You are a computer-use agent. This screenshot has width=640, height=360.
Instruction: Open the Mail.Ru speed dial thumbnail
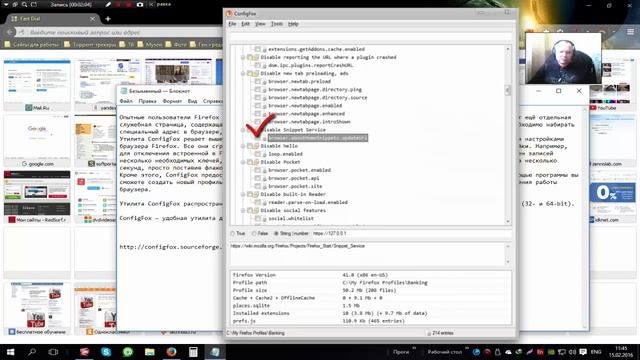pos(37,85)
